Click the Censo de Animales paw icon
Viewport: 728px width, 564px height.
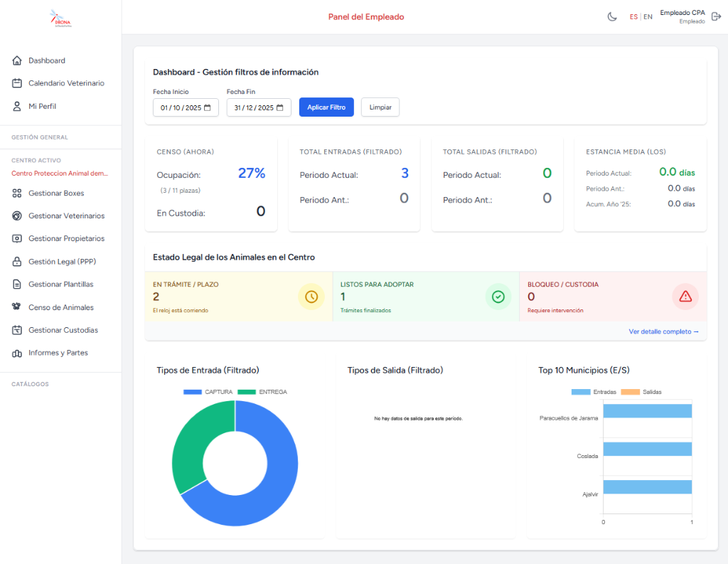[17, 307]
